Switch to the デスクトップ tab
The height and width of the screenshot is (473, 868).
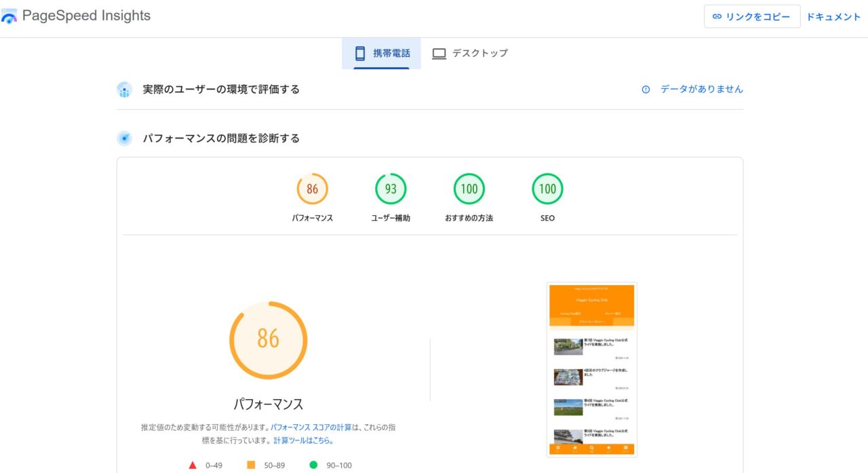tap(470, 53)
